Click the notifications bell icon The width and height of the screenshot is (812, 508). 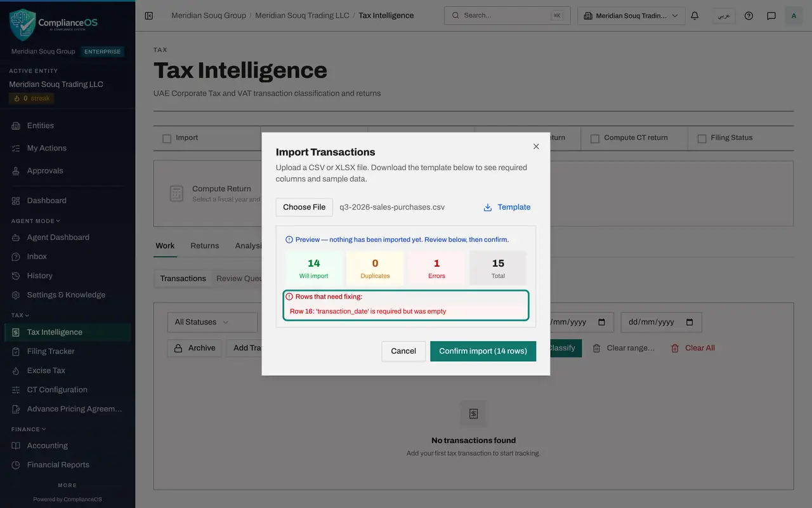[x=695, y=16]
